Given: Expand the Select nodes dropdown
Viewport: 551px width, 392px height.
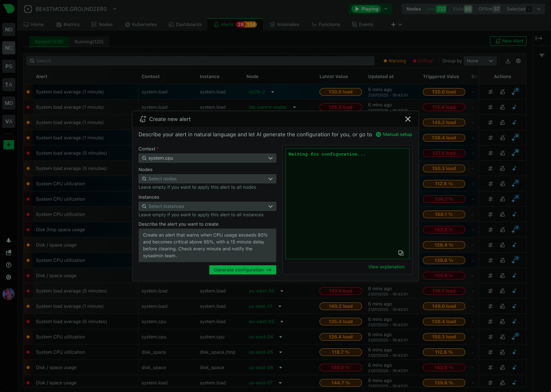Looking at the screenshot, I should (207, 179).
